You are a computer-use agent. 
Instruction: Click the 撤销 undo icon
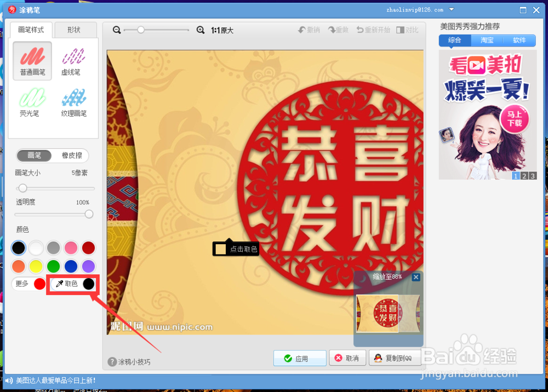point(309,30)
